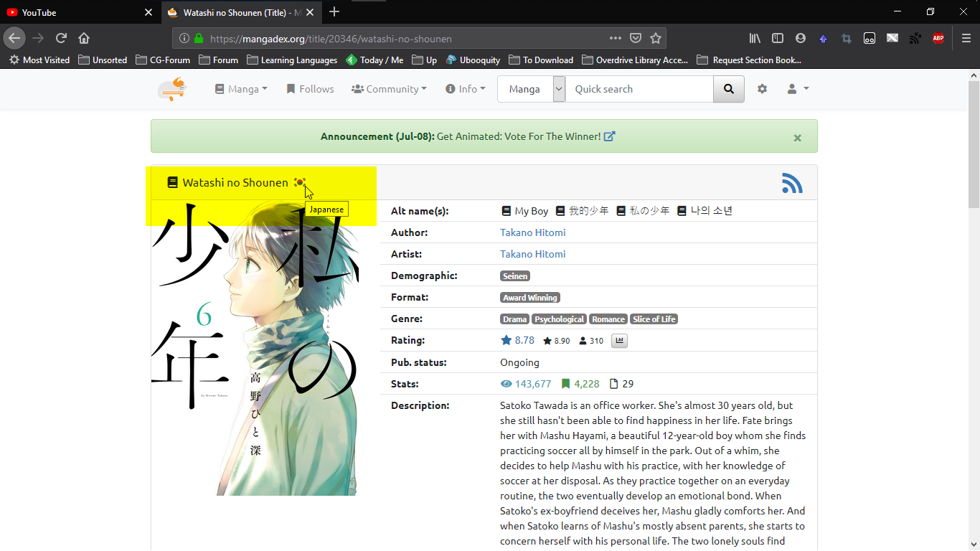980x551 pixels.
Task: Open the rating statistics chart icon
Action: click(x=620, y=341)
